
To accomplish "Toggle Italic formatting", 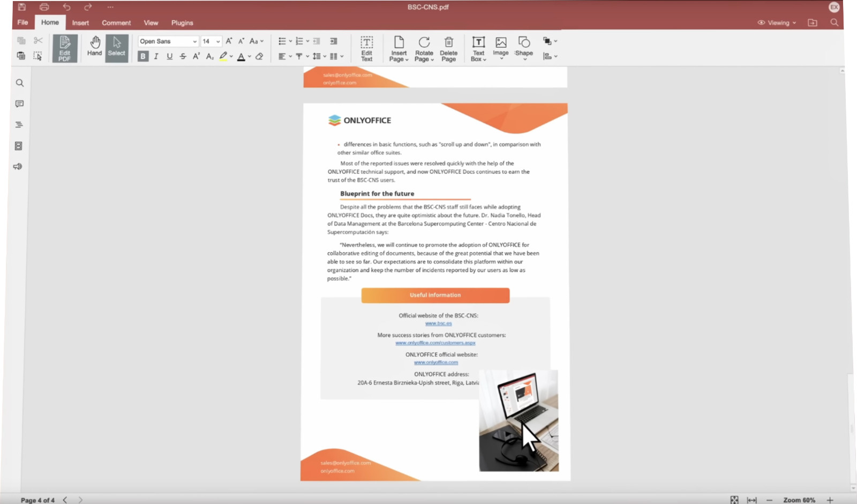I will [x=156, y=56].
